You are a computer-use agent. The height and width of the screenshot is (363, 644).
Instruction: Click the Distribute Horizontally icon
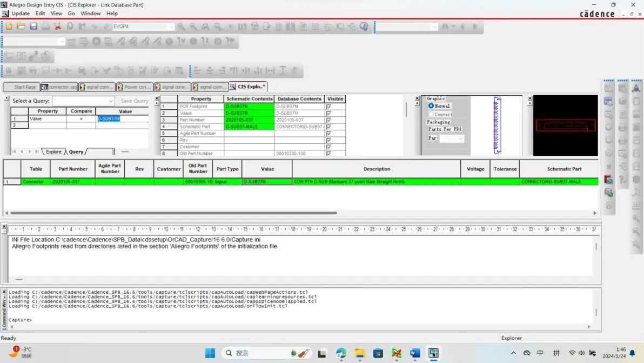(270, 71)
